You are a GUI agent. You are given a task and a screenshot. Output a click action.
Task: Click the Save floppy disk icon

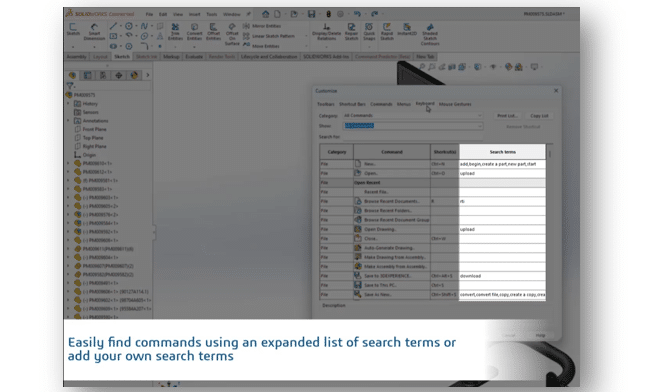311,14
